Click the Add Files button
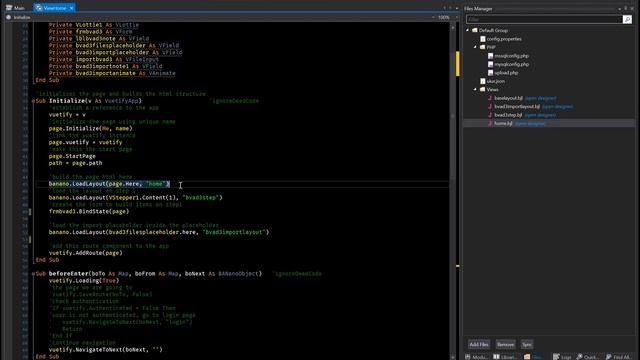 (x=479, y=344)
